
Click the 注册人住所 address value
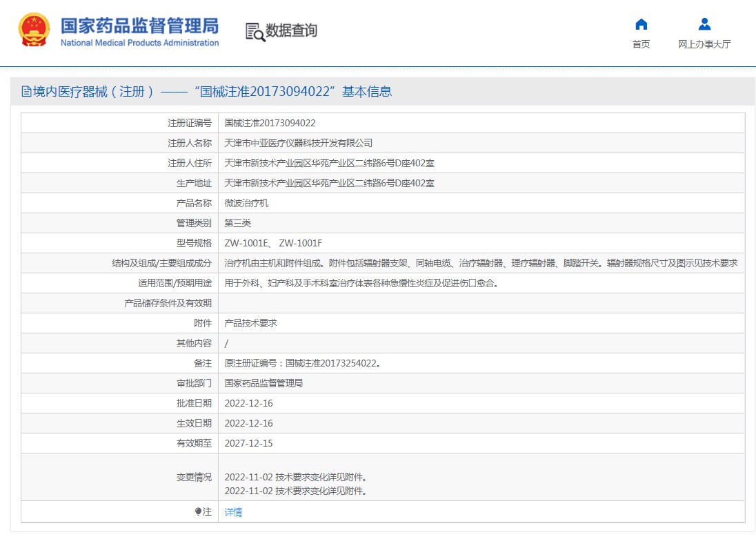[x=329, y=163]
